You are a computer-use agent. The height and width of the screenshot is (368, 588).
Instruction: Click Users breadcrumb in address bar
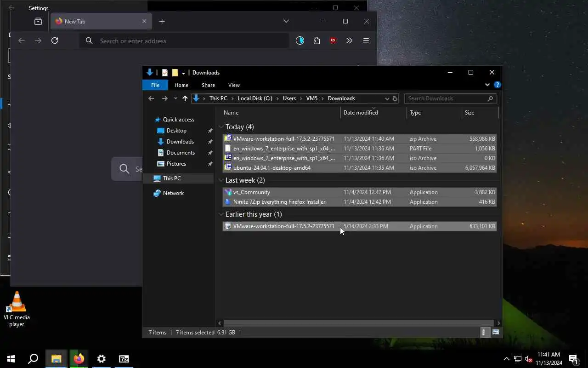click(x=289, y=98)
